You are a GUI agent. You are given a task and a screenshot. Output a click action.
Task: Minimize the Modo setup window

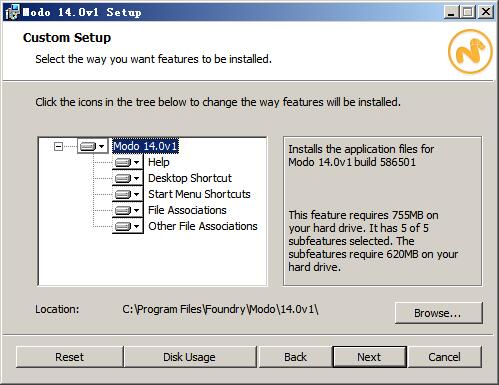click(451, 12)
